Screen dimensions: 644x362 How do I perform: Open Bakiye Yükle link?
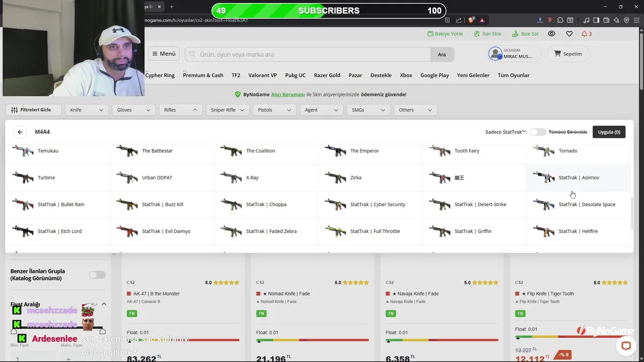tap(445, 34)
